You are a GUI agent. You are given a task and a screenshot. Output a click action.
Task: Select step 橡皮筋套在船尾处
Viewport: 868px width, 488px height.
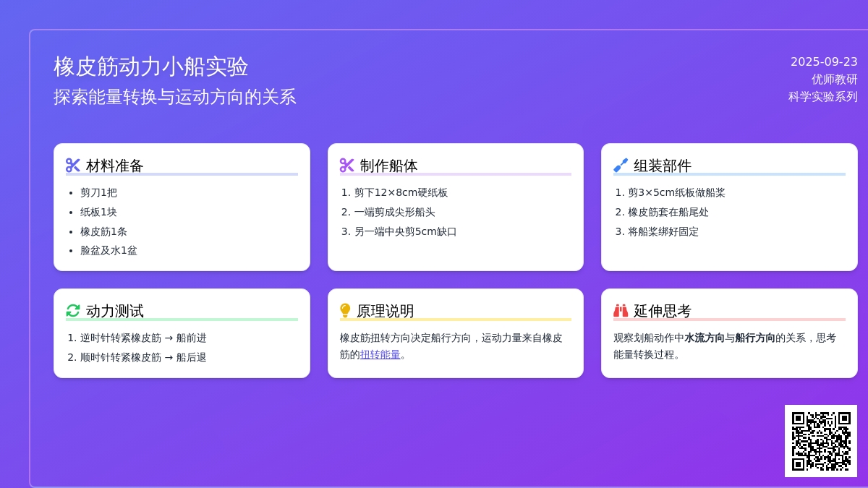tap(668, 213)
